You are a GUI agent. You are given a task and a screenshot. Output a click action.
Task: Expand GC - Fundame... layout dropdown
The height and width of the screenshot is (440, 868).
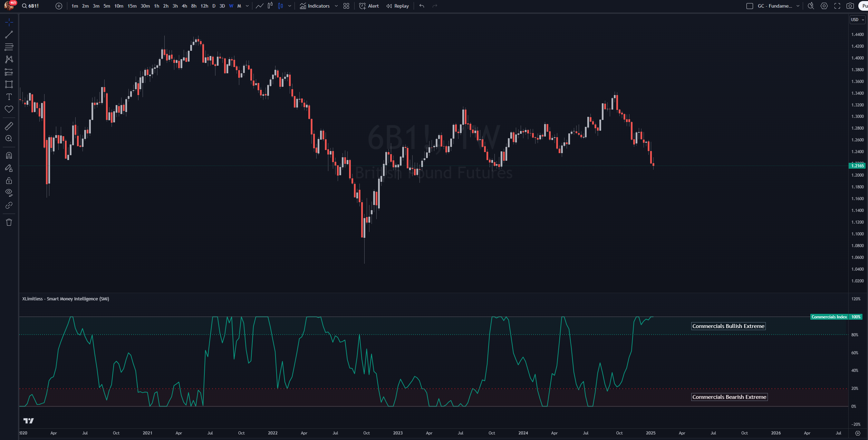[798, 6]
